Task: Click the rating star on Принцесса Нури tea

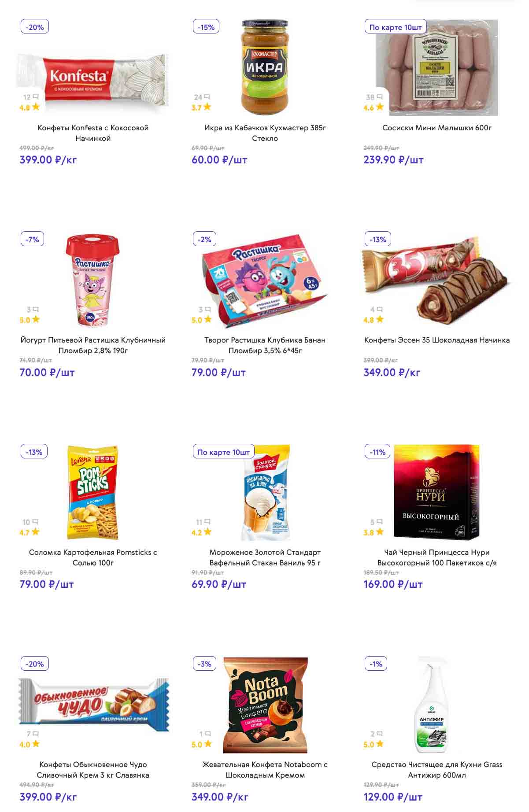Action: point(380,532)
